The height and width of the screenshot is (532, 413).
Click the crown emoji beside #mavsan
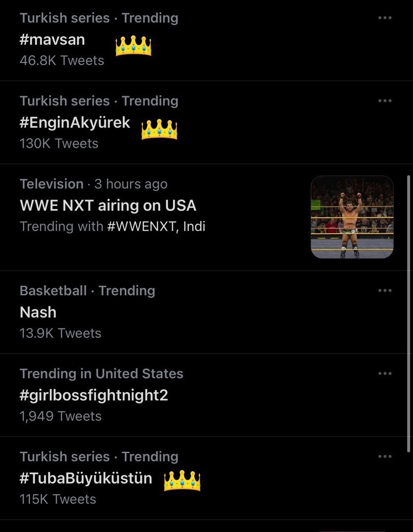click(133, 46)
